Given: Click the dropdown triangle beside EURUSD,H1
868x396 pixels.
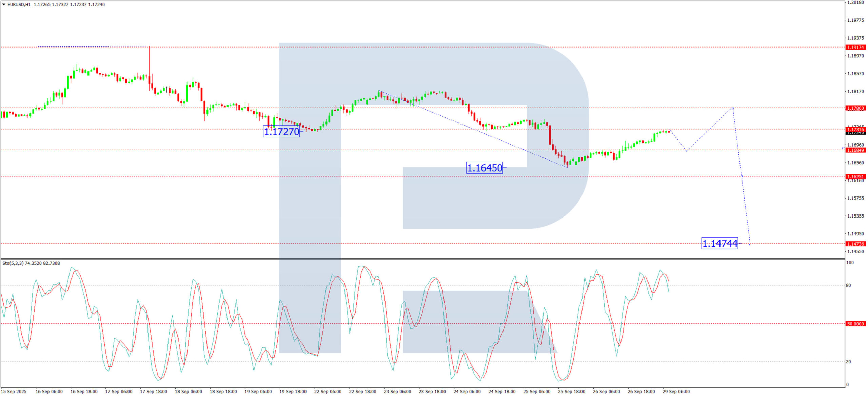Looking at the screenshot, I should pyautogui.click(x=4, y=5).
